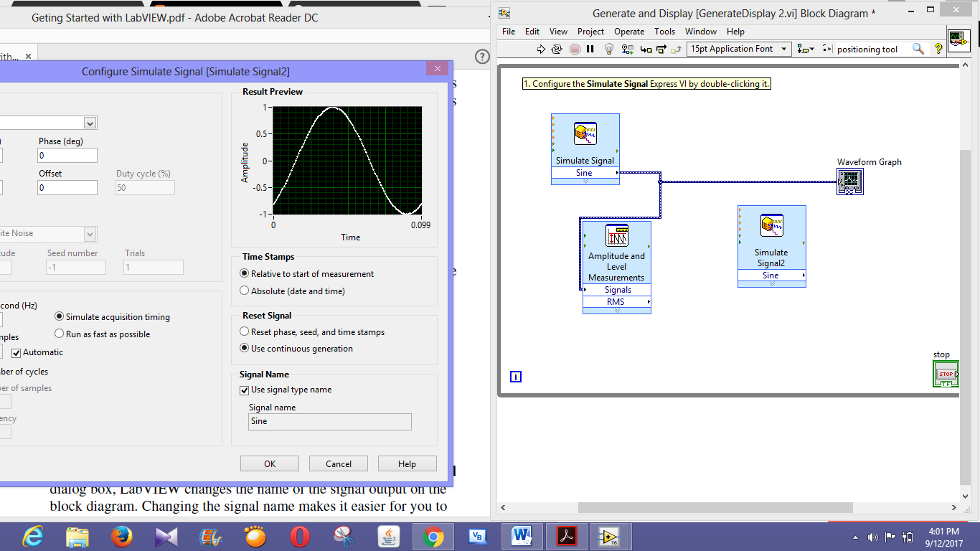Screen dimensions: 980x551
Task: Open the search magnifier in LabVIEW toolbar
Action: (x=918, y=49)
